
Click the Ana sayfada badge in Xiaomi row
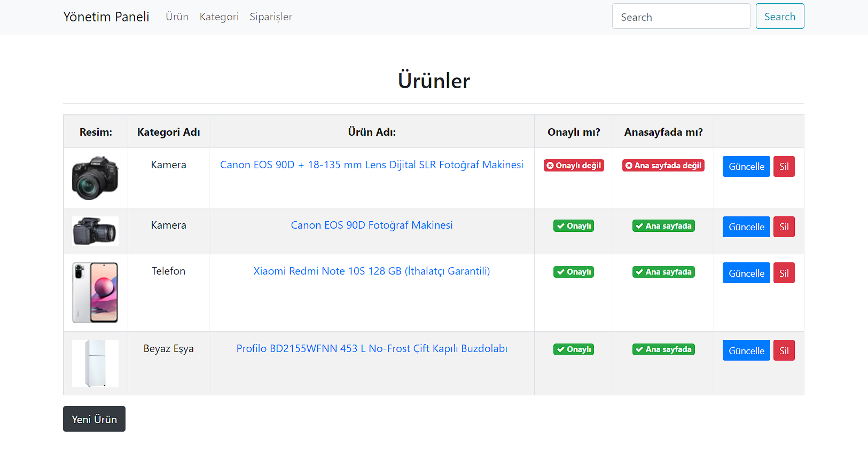pyautogui.click(x=663, y=272)
